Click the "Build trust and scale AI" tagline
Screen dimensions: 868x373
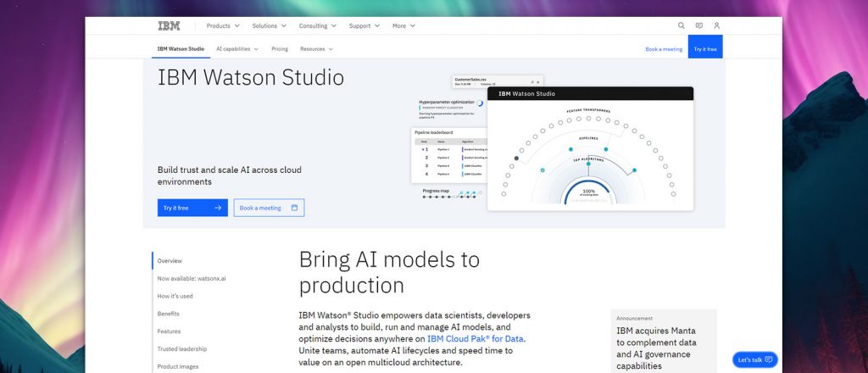coord(230,175)
